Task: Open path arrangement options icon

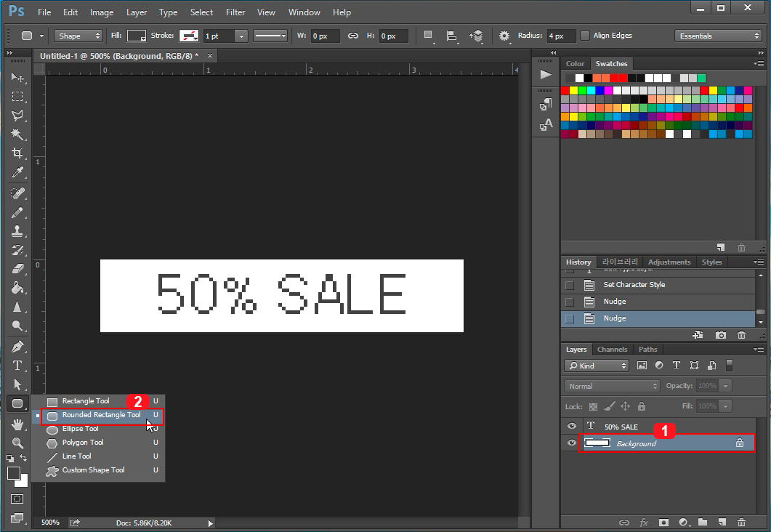Action: 476,36
